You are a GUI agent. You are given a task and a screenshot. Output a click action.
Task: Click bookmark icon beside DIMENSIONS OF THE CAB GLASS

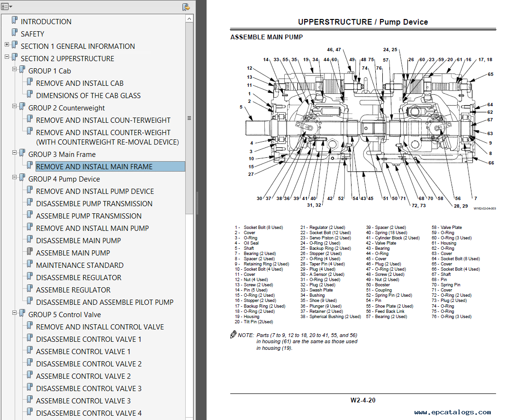click(29, 94)
